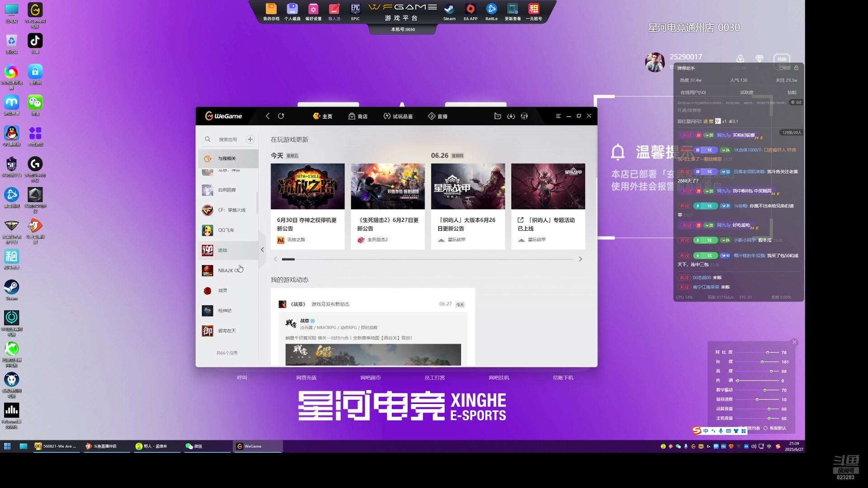
Task: Go back in the WeGame navigation
Action: tap(268, 116)
